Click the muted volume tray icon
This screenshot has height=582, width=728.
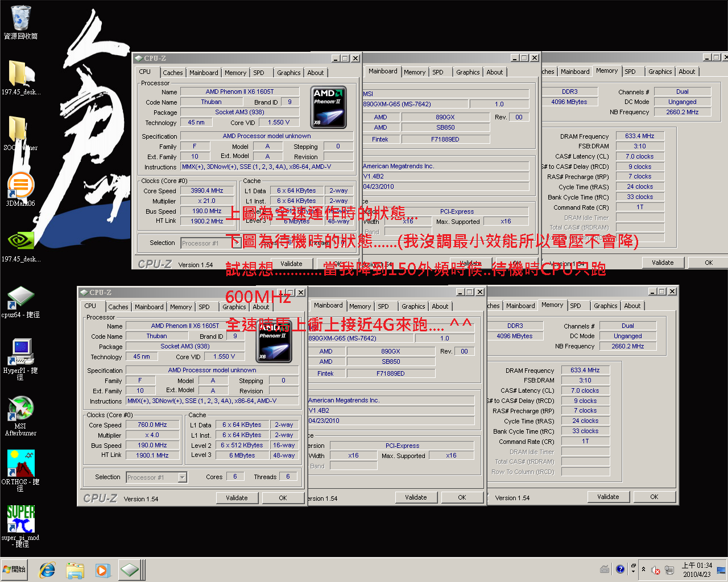pos(656,570)
